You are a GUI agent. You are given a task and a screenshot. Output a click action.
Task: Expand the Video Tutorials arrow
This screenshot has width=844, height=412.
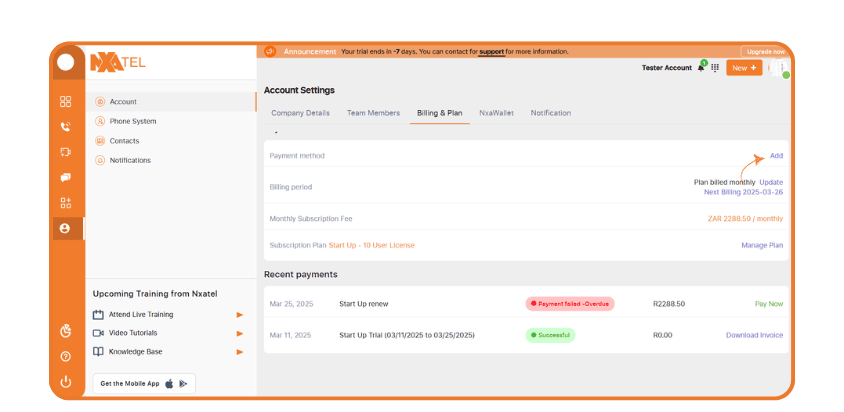click(240, 333)
